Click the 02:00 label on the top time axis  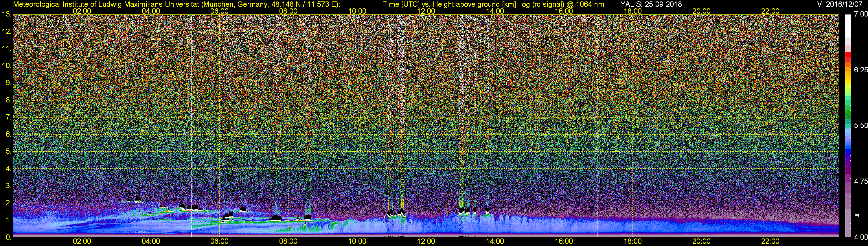click(82, 11)
